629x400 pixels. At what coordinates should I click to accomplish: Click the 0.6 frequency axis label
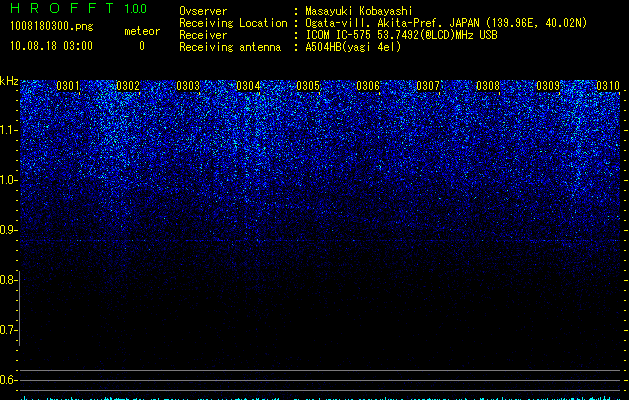[8, 380]
